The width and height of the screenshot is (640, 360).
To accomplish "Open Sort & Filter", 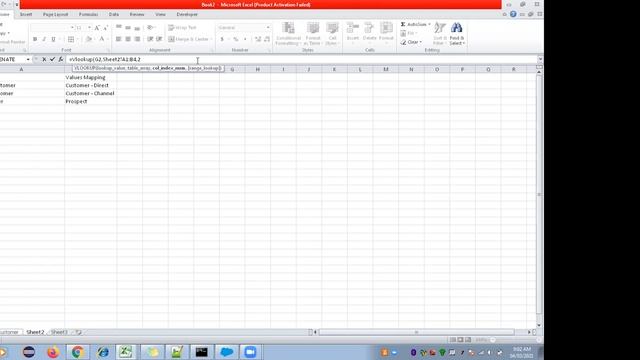I will [439, 34].
